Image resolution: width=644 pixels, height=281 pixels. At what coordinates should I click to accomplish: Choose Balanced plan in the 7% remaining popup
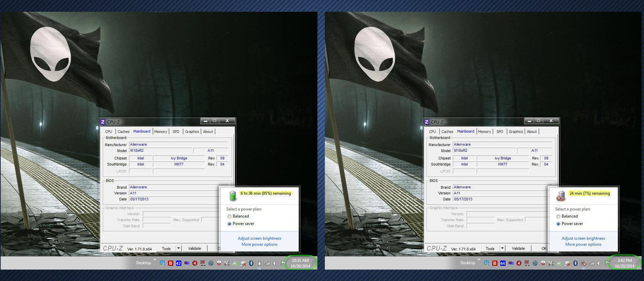pos(558,217)
